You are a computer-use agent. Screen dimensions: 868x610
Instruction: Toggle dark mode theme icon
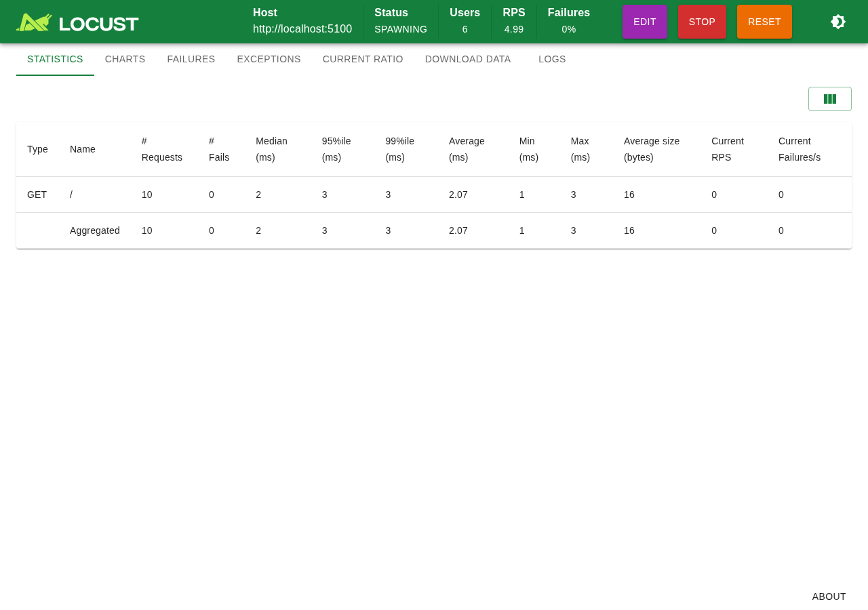pos(838,22)
